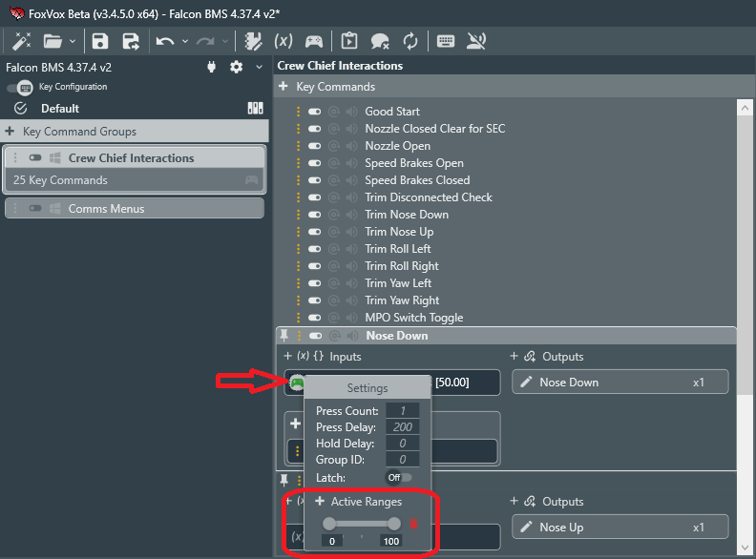Viewport: 756px width, 559px height.
Task: Open the Trim Disconnected Check command
Action: (x=429, y=197)
